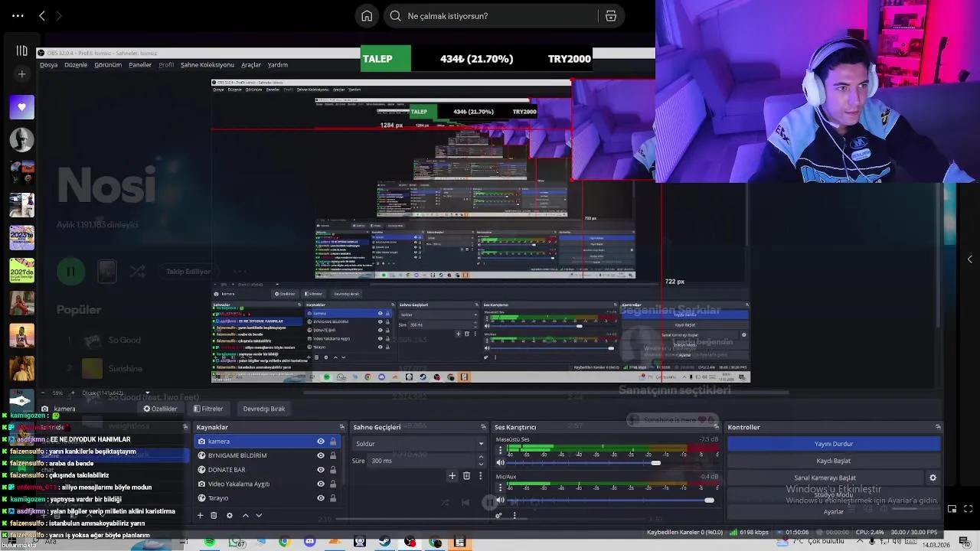The width and height of the screenshot is (980, 551).
Task: Click the plus create button in Spotify sidebar
Action: pyautogui.click(x=21, y=74)
